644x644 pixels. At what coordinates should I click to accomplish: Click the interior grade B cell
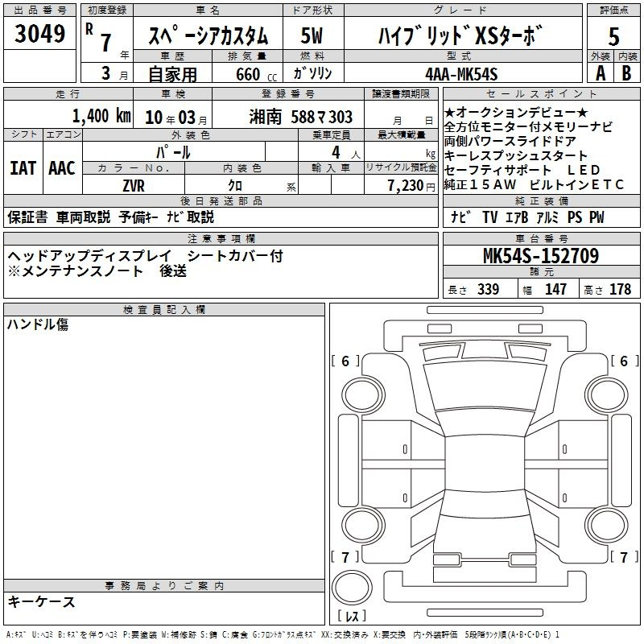click(x=627, y=73)
